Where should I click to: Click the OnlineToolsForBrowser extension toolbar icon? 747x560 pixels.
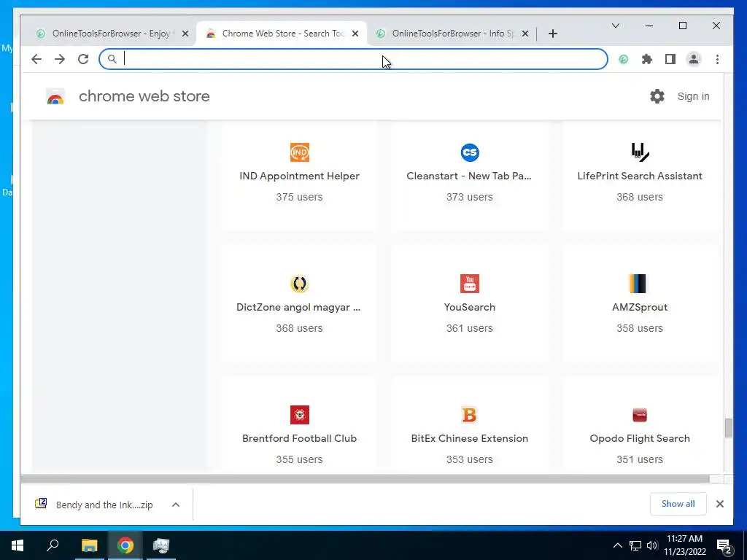coord(624,59)
